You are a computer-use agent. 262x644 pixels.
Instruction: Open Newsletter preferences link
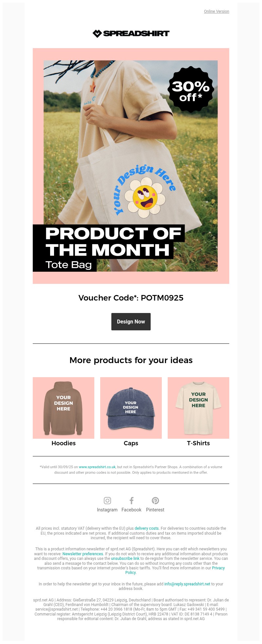83,554
